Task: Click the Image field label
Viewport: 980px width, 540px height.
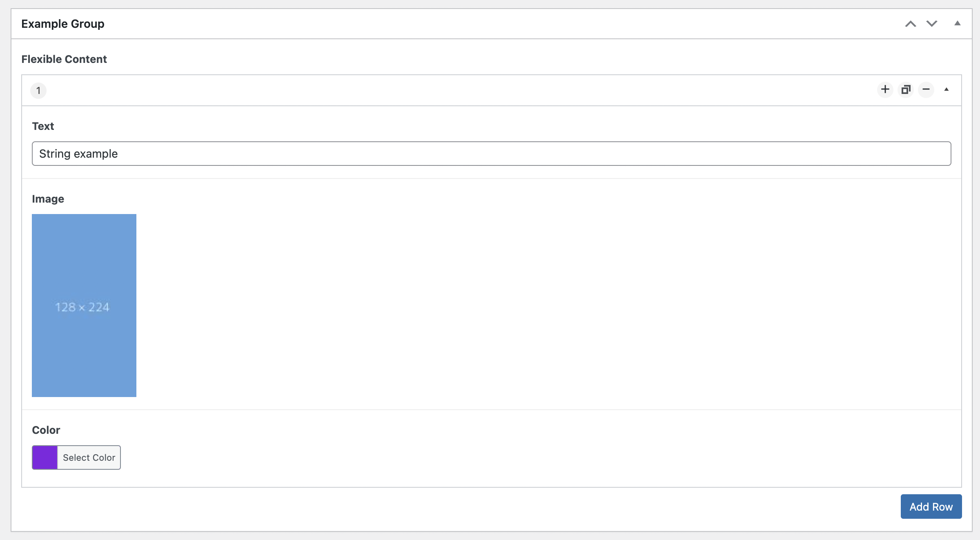Action: tap(48, 199)
